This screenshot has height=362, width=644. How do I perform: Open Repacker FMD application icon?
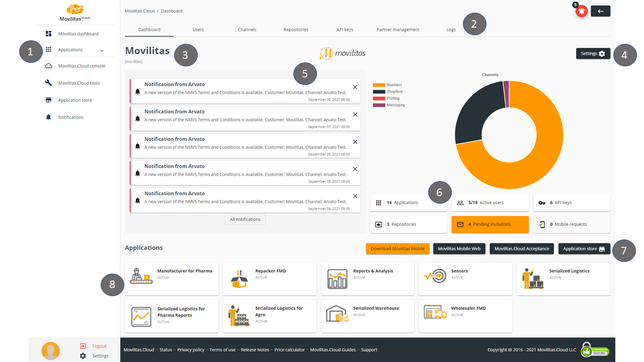239,279
